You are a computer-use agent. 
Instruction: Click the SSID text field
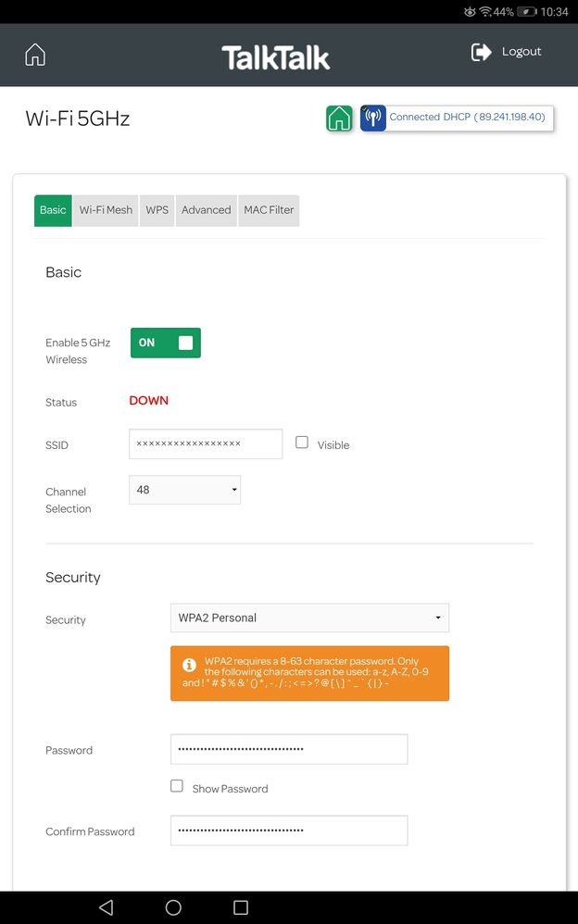coord(206,443)
